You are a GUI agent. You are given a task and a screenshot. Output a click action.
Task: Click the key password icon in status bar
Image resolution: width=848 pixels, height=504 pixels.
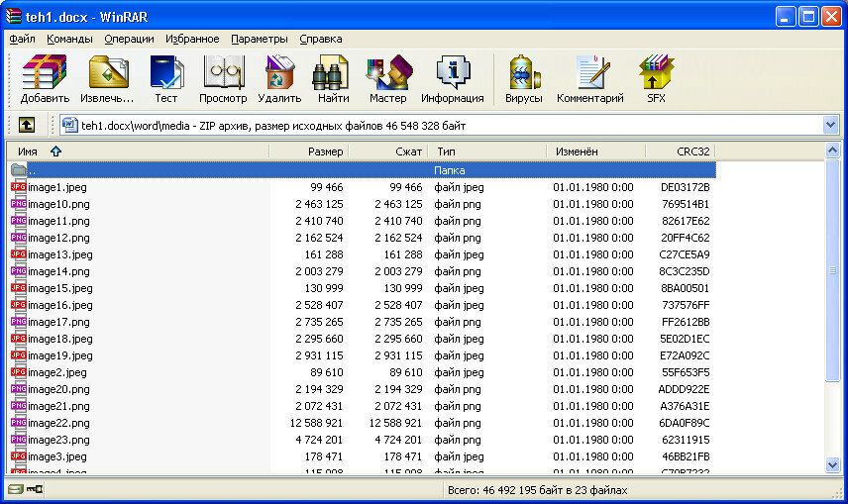coord(35,489)
